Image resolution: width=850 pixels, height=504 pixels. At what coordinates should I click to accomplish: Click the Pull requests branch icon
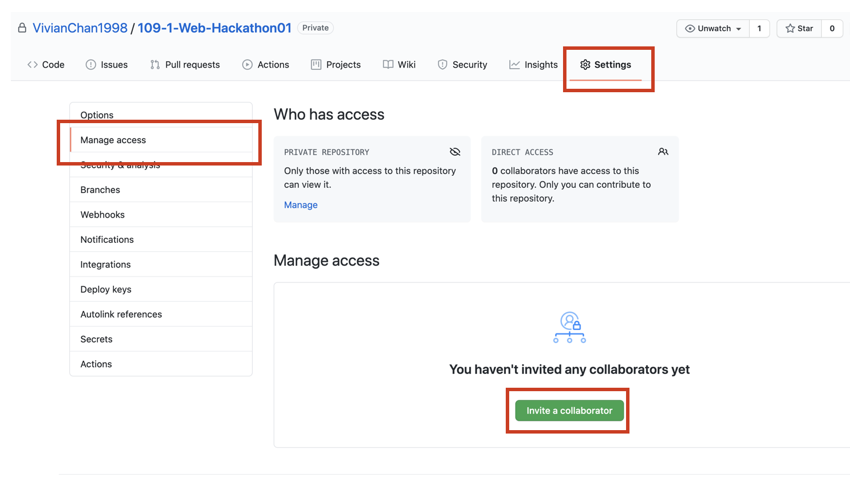[155, 65]
